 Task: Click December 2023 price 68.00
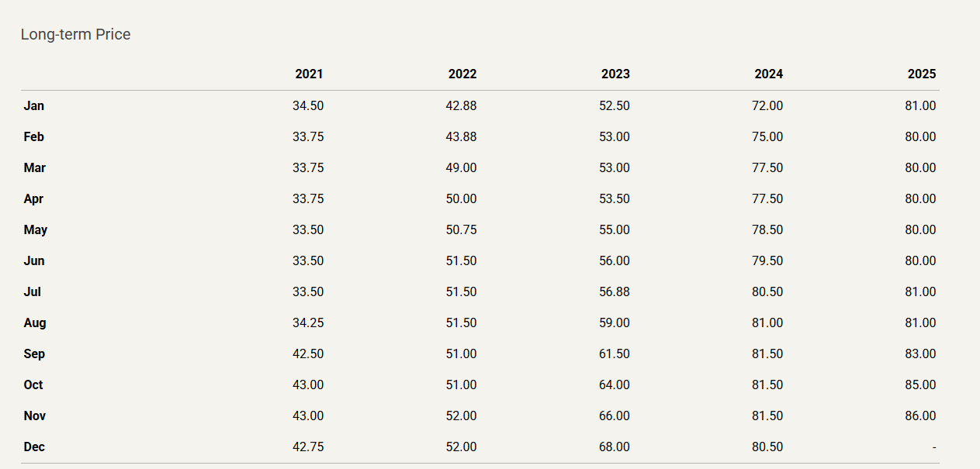click(615, 447)
